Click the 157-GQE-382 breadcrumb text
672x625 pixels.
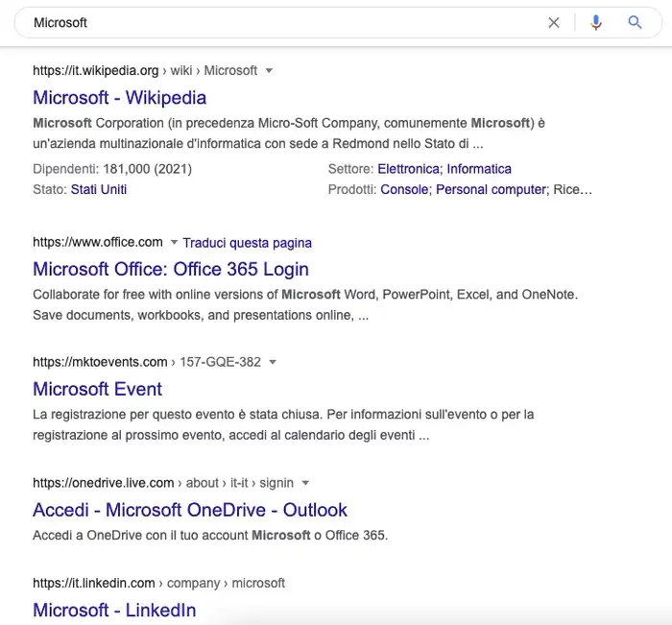[x=220, y=362]
